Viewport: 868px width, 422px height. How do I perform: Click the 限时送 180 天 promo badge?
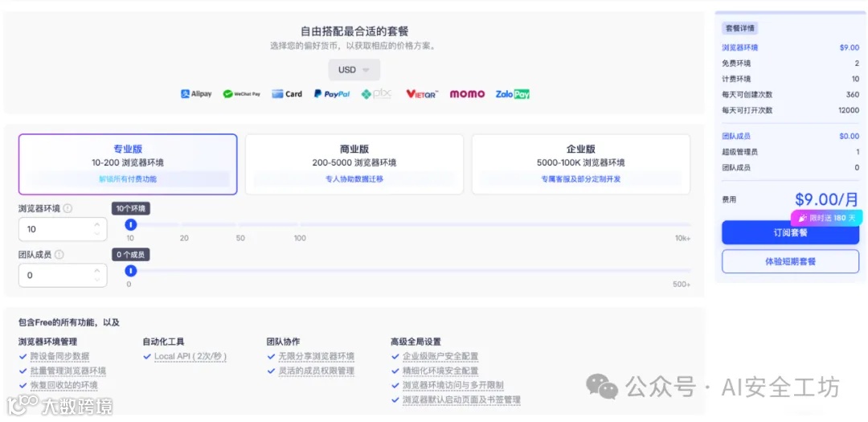tap(826, 218)
